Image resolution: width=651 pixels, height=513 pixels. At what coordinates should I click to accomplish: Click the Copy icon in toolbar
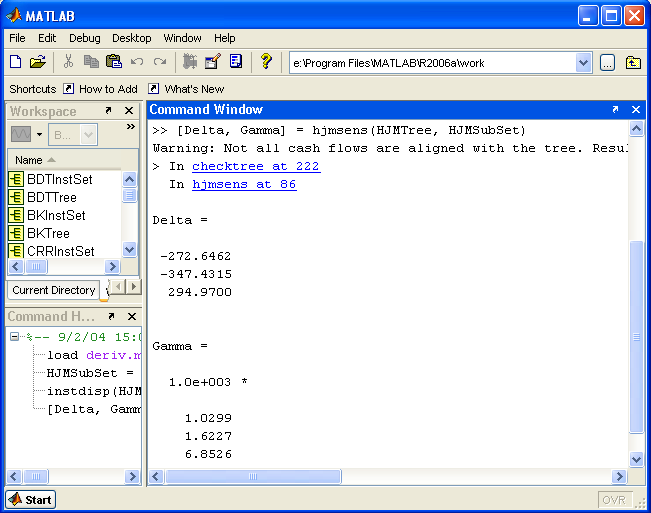pyautogui.click(x=91, y=62)
